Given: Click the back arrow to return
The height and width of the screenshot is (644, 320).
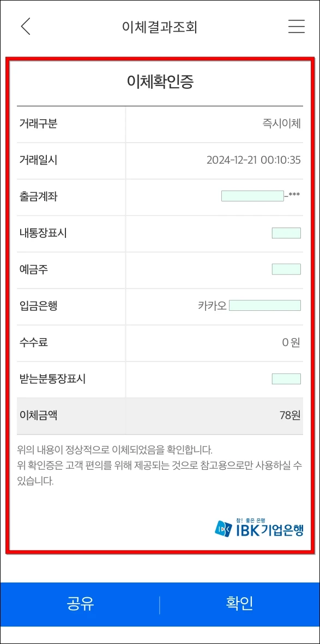Looking at the screenshot, I should click(23, 26).
